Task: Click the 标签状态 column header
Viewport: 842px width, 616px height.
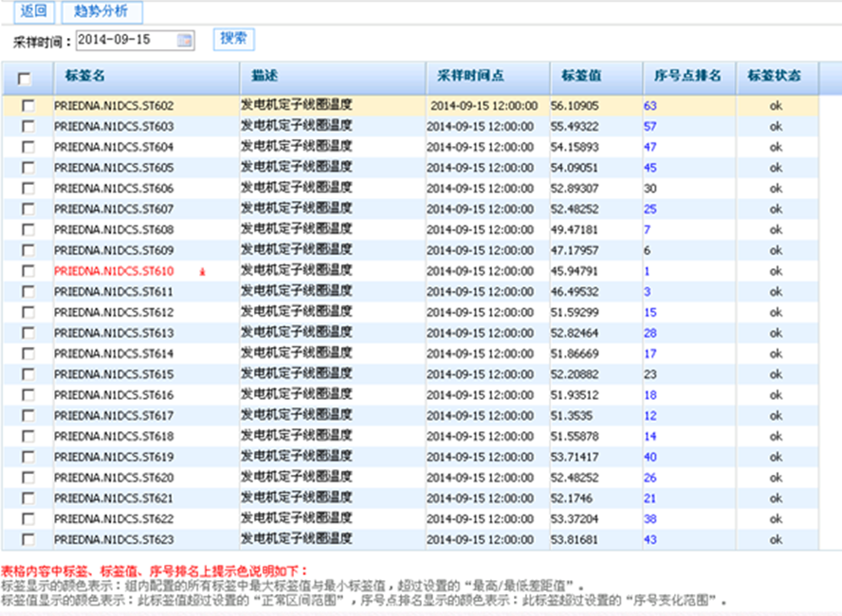Action: point(777,78)
